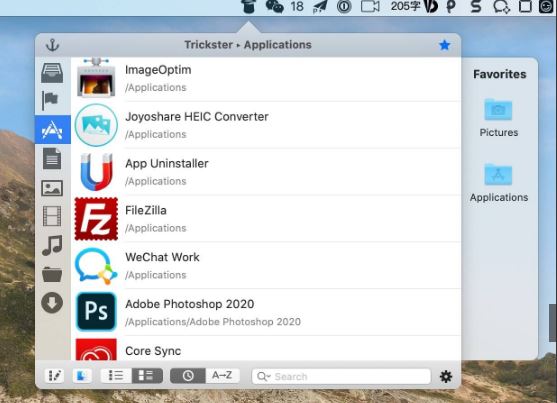Click the WeChat Work app icon
The width and height of the screenshot is (557, 403).
[x=96, y=266]
